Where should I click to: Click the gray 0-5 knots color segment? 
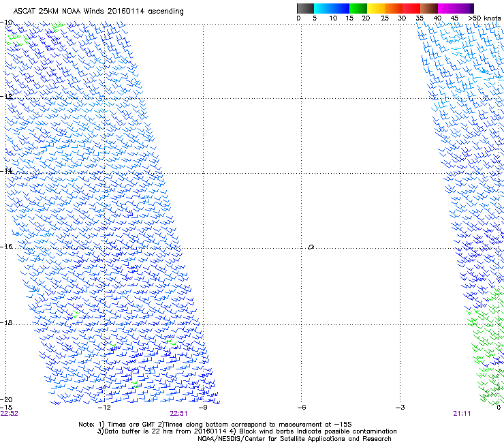pos(305,8)
